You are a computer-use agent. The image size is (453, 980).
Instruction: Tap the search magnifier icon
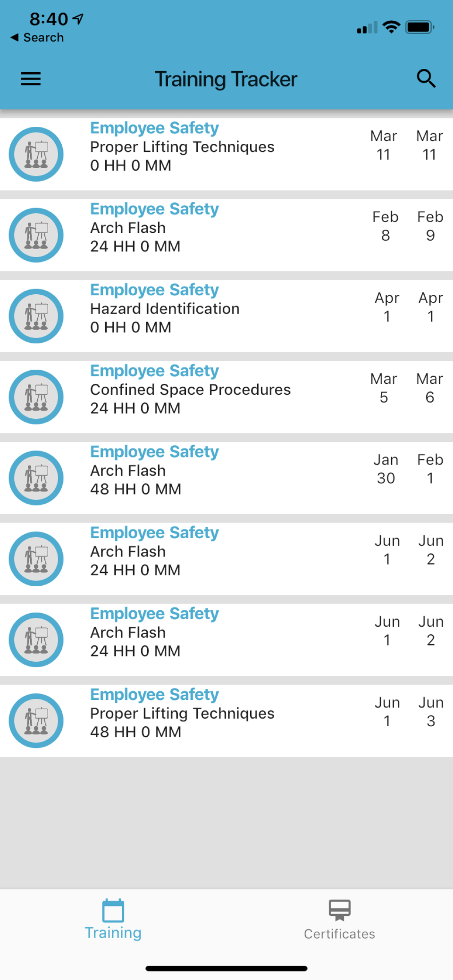426,79
